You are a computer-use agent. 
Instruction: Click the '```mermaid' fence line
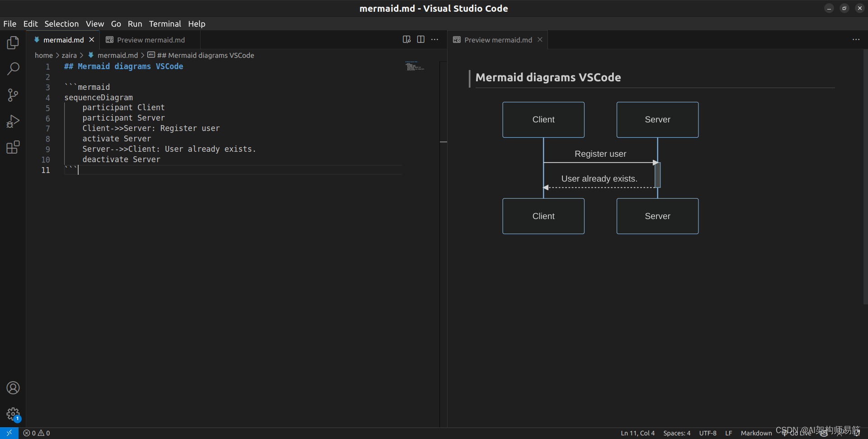point(87,87)
